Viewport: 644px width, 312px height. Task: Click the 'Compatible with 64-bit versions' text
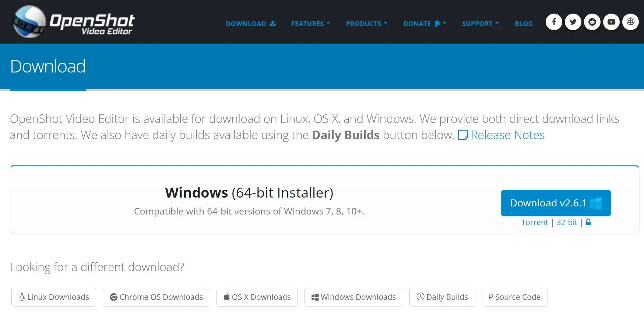(x=249, y=212)
